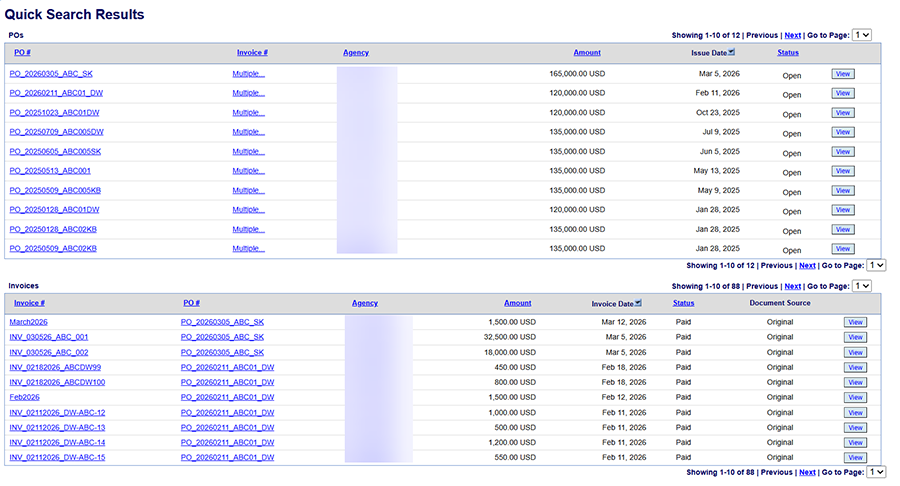Viewport: 900px width, 486px height.
Task: Open Go to Page dropdown below POs table
Action: pyautogui.click(x=876, y=265)
